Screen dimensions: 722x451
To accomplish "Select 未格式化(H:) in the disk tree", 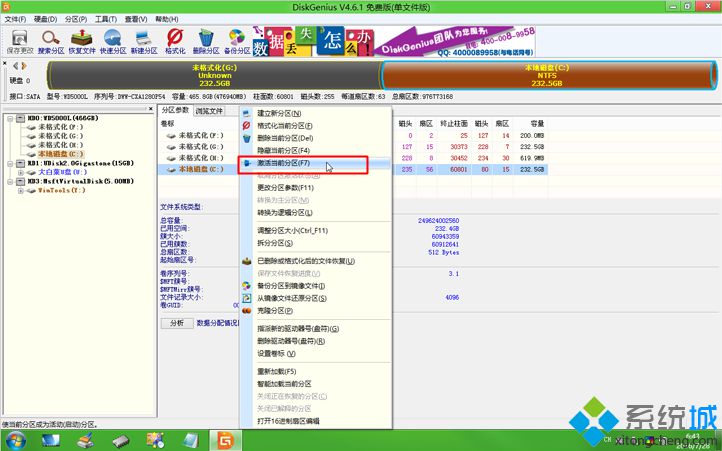I will (x=60, y=145).
